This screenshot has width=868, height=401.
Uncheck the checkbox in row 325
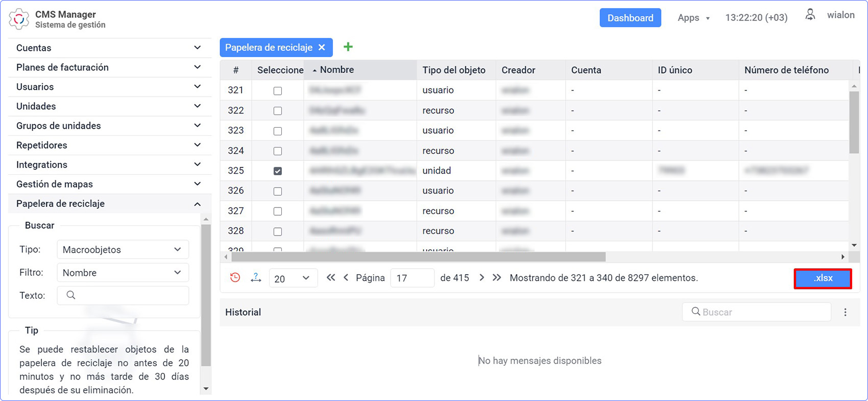278,171
